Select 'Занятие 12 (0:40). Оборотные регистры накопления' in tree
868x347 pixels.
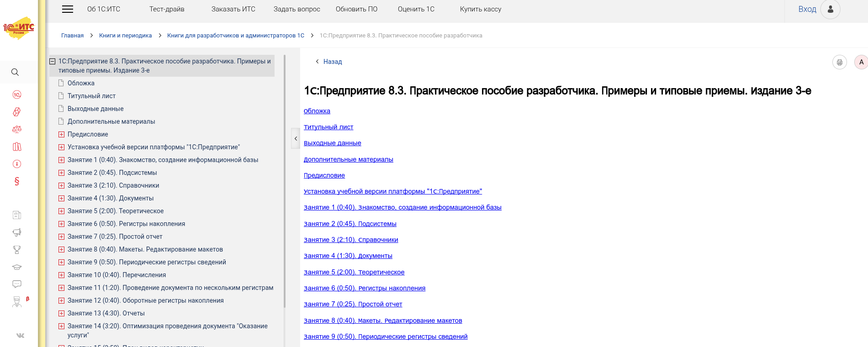[146, 300]
